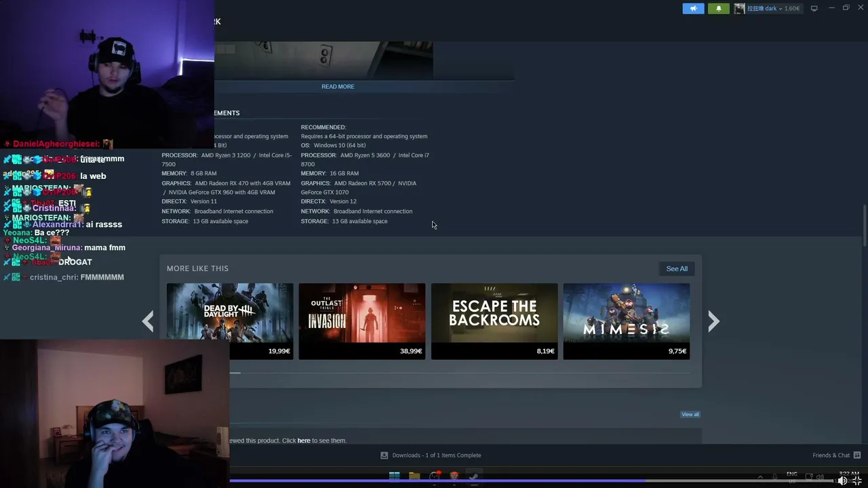The width and height of the screenshot is (868, 488).
Task: Open Escape the Backrooms game card
Action: pyautogui.click(x=494, y=321)
